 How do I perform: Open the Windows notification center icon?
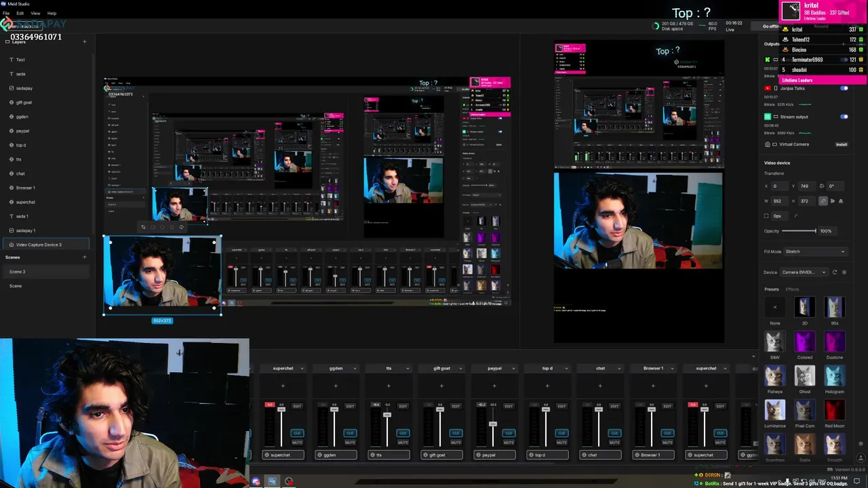pyautogui.click(x=856, y=481)
